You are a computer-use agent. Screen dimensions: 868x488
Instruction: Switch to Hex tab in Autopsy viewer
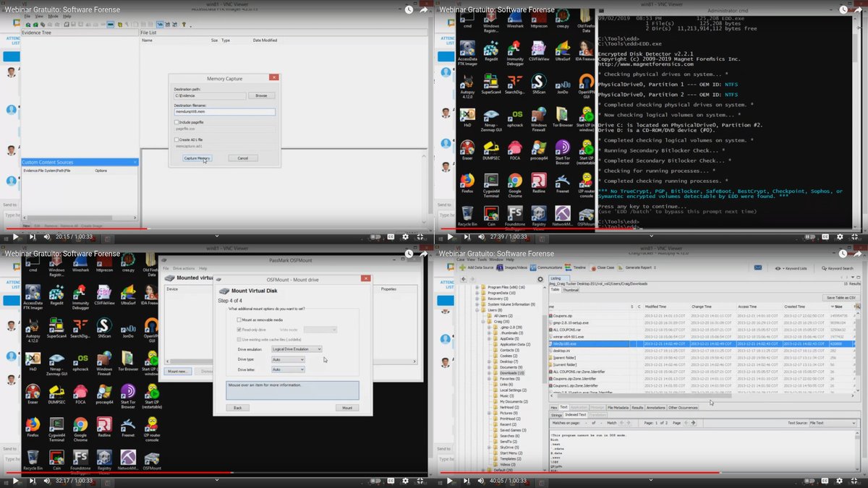pyautogui.click(x=553, y=408)
